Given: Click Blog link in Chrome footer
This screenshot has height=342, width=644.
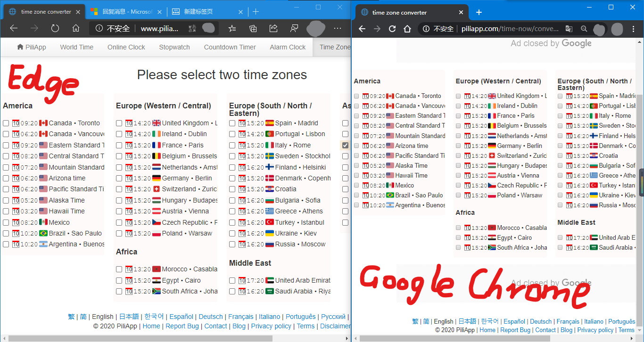Looking at the screenshot, I should 566,330.
